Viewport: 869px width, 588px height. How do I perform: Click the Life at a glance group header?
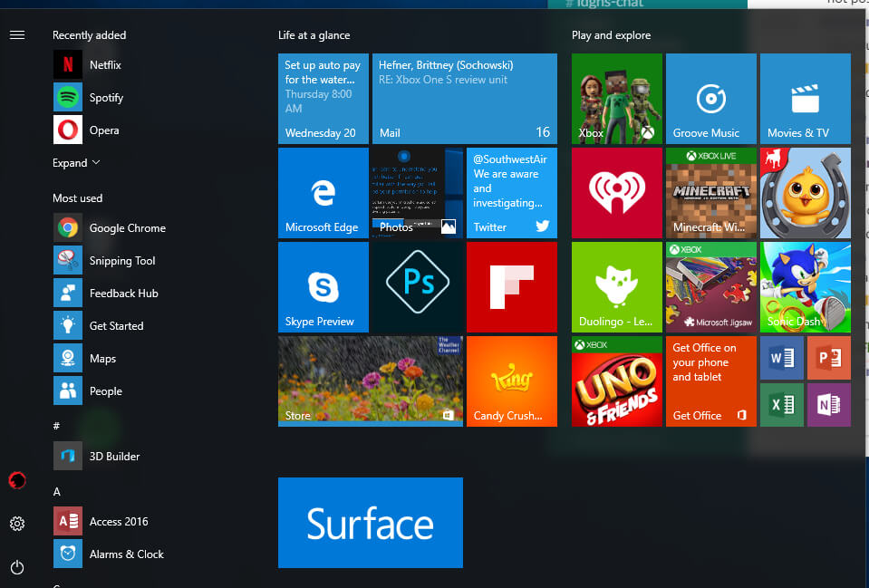click(x=314, y=35)
